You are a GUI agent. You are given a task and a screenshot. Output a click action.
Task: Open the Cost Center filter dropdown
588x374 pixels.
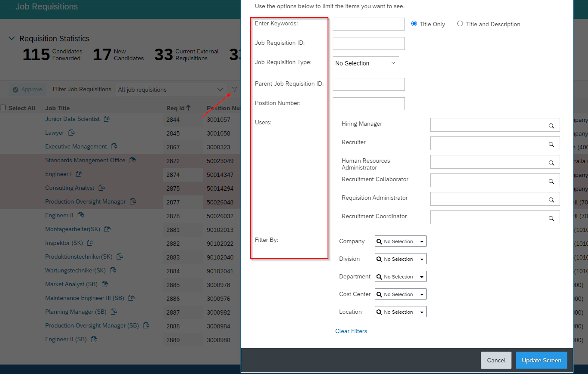click(401, 294)
